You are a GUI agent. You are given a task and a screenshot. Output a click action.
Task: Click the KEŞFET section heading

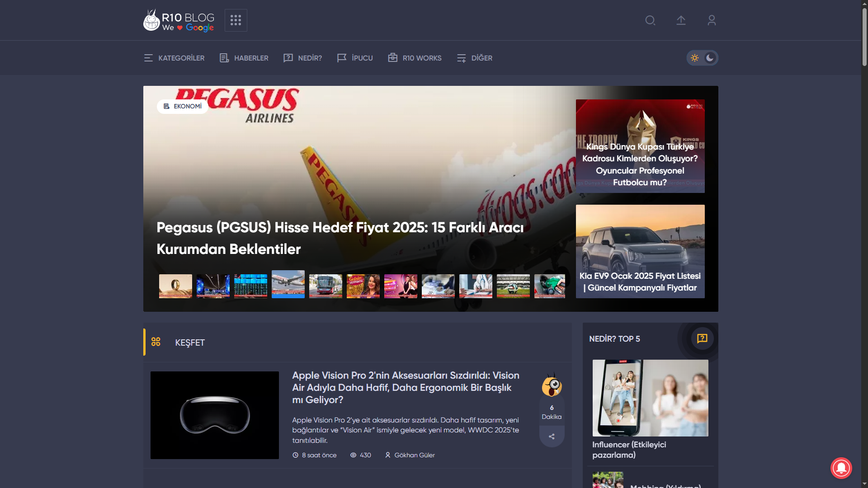pyautogui.click(x=190, y=343)
